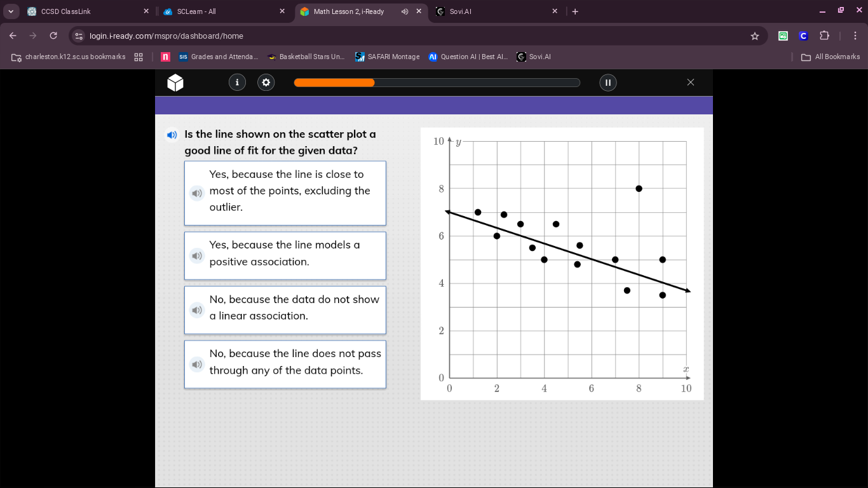Mute the Math Lesson 2 tab audio
The height and width of the screenshot is (488, 868).
(405, 11)
